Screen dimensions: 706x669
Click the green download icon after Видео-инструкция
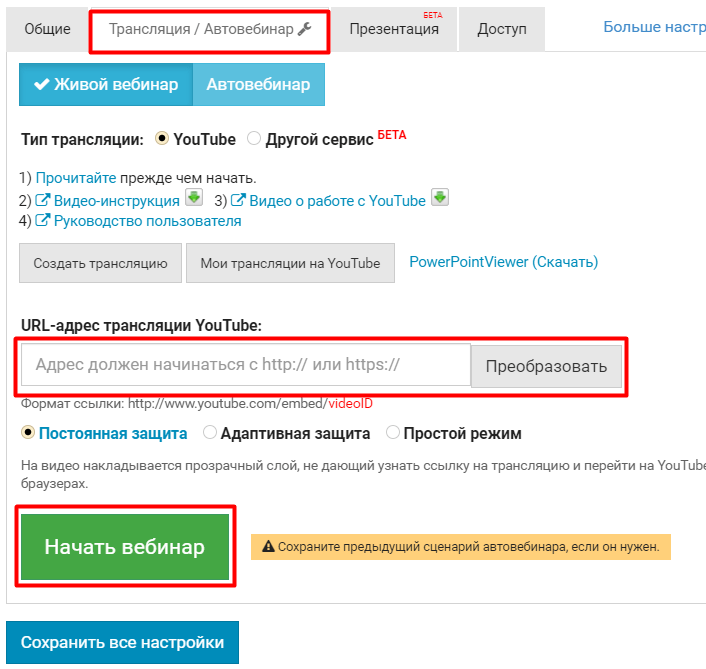(195, 197)
